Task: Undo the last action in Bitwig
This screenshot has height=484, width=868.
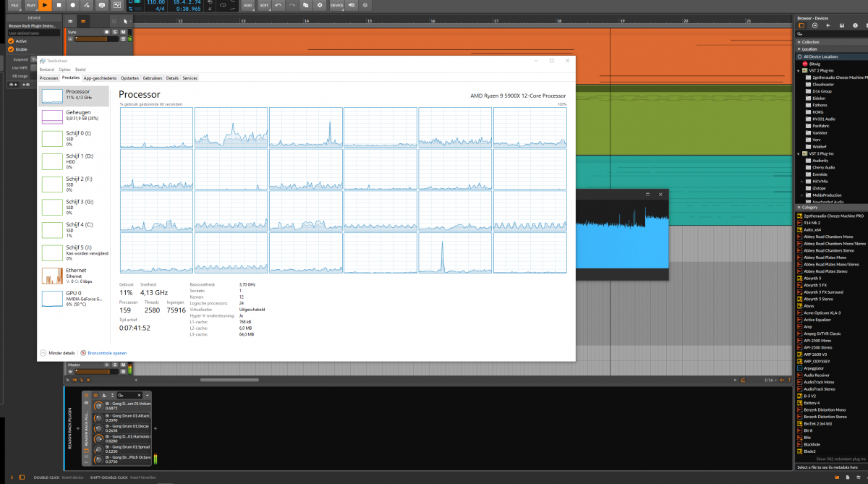Action: (x=278, y=5)
